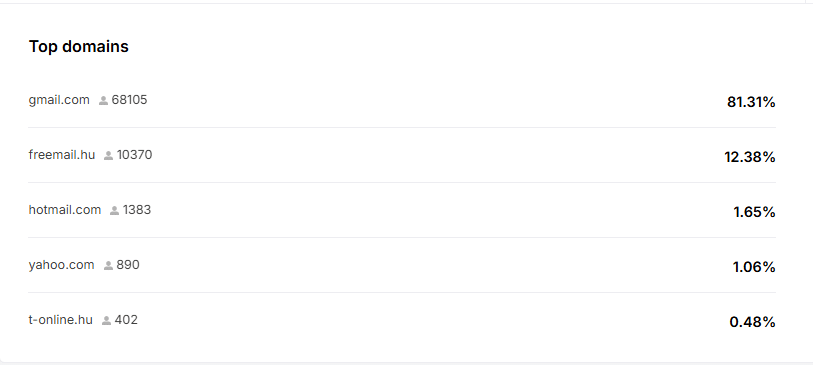Click the 1383 subscriber count
Screen dimensions: 813x365
(x=137, y=209)
